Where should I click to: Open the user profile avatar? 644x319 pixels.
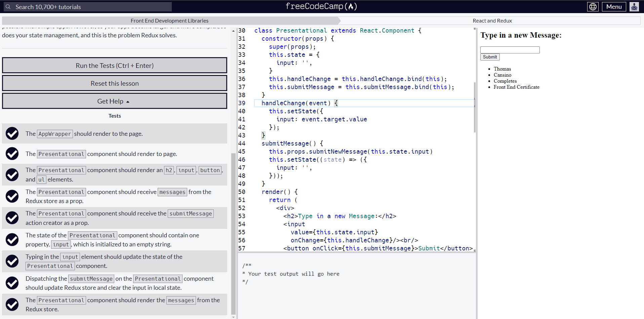pyautogui.click(x=634, y=7)
